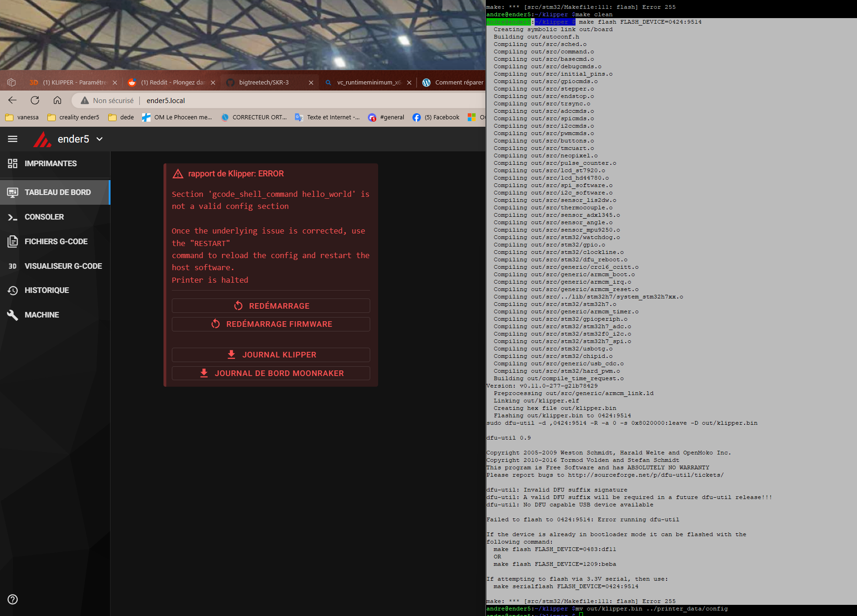The height and width of the screenshot is (616, 857).
Task: Go to Fichiers G-code
Action: [x=55, y=241]
